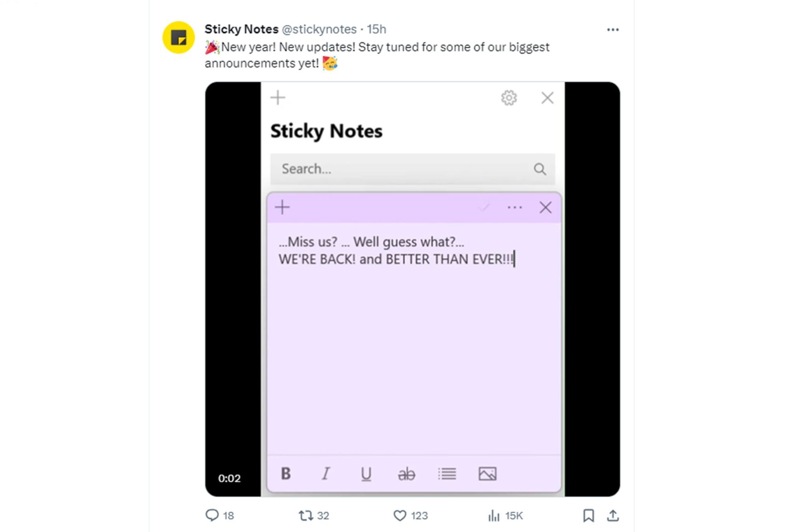Toggle Strikethrough formatting icon
Viewport: 798px width, 532px height.
pyautogui.click(x=406, y=474)
